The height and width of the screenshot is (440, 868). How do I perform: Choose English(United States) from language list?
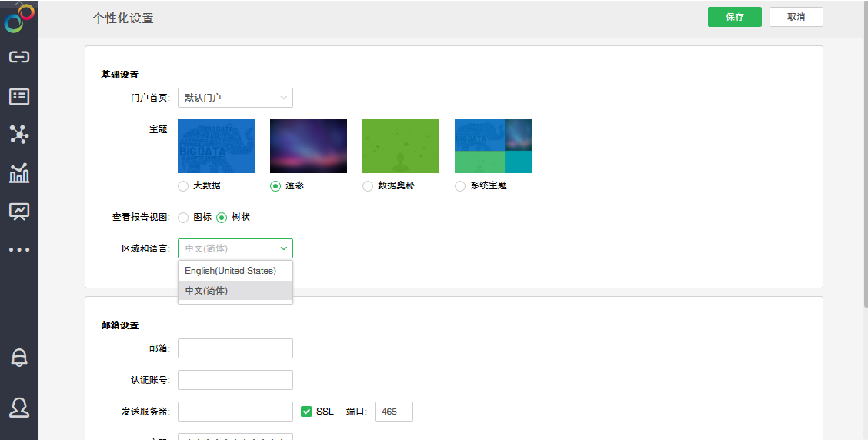pyautogui.click(x=231, y=271)
